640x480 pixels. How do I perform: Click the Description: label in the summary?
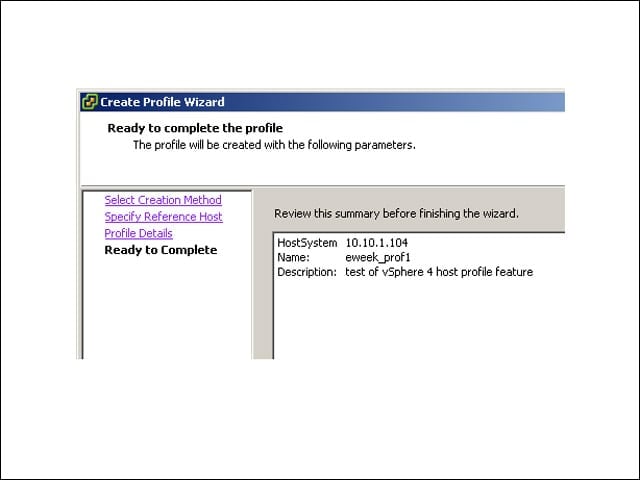click(307, 272)
